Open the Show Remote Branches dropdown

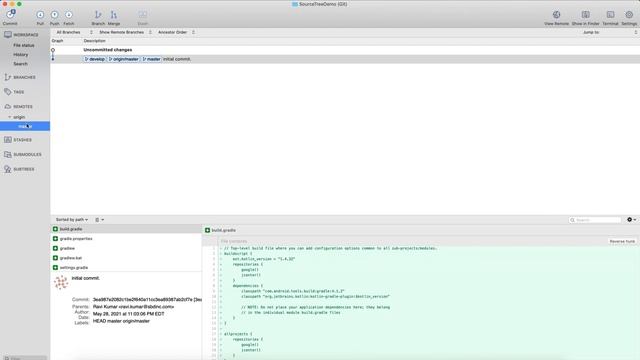point(125,32)
